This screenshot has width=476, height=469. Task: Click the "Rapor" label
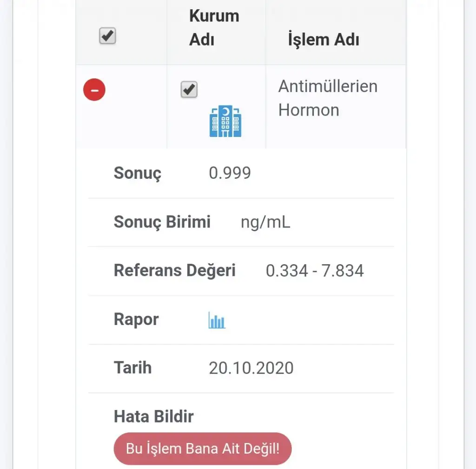click(x=136, y=319)
